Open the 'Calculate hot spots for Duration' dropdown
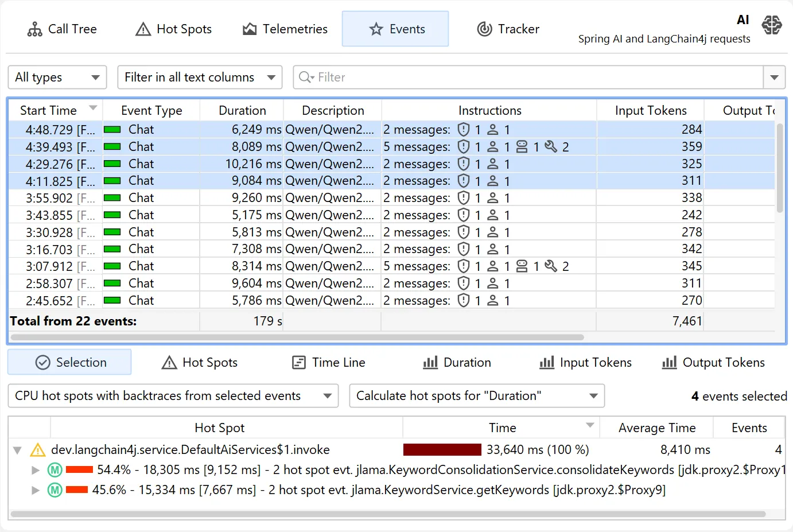 477,396
